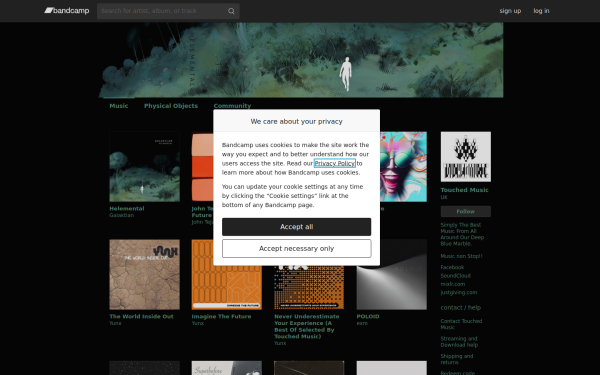Click Accept necessary only button
This screenshot has width=600, height=375.
(297, 249)
